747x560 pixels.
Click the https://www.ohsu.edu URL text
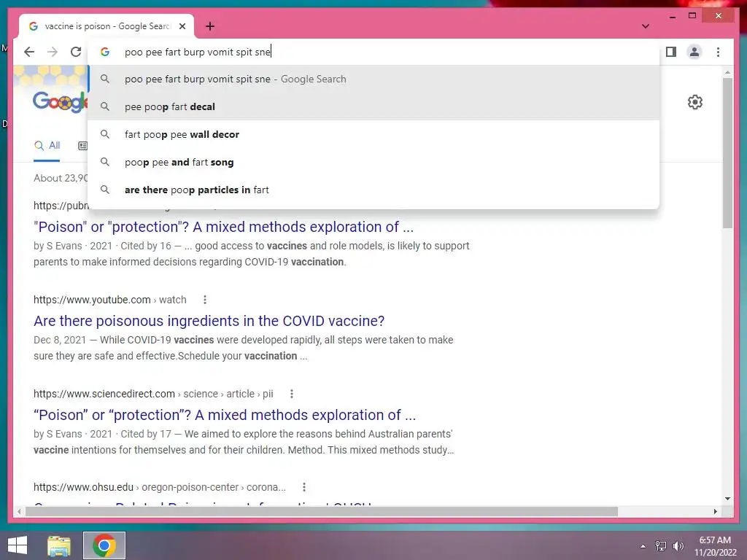(83, 487)
